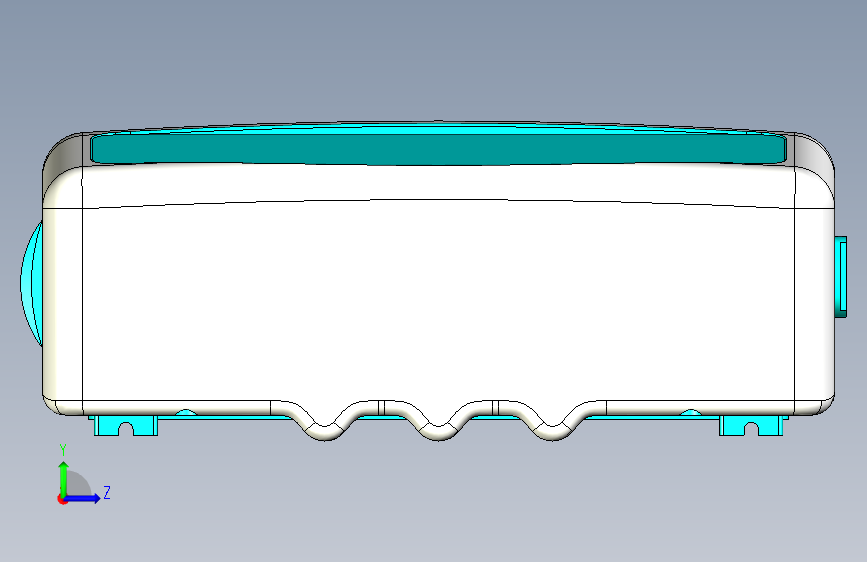Click the left wavy cable groove

pos(325,427)
